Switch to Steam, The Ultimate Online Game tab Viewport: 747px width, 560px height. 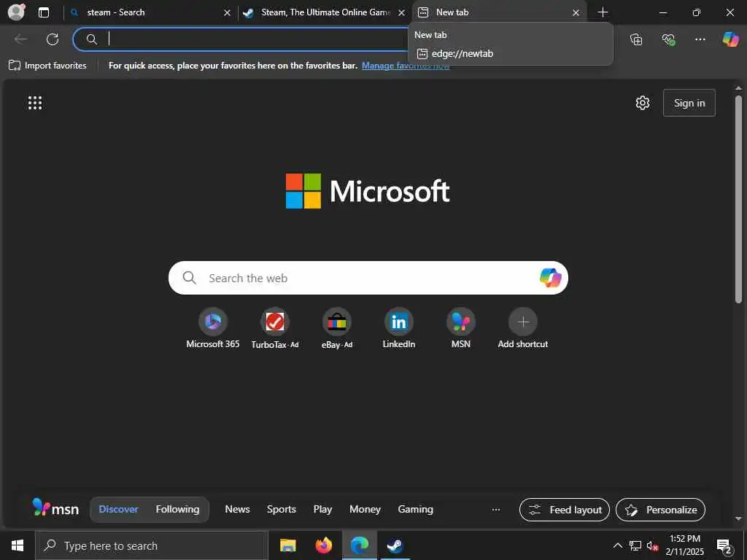pos(324,12)
